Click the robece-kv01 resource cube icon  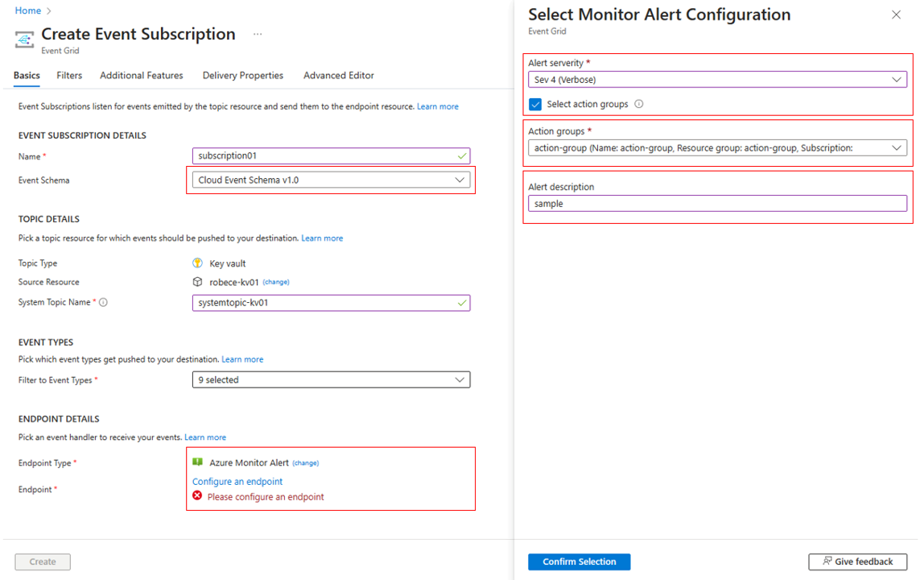tap(197, 282)
